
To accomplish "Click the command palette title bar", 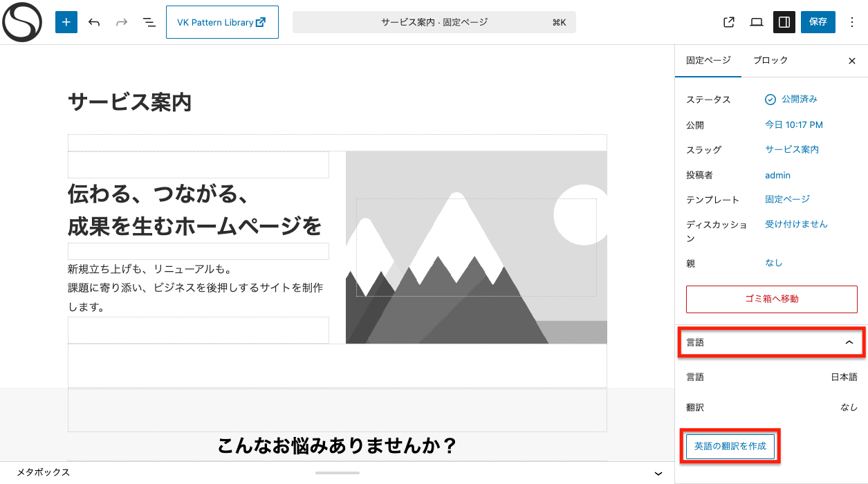I will 434,22.
